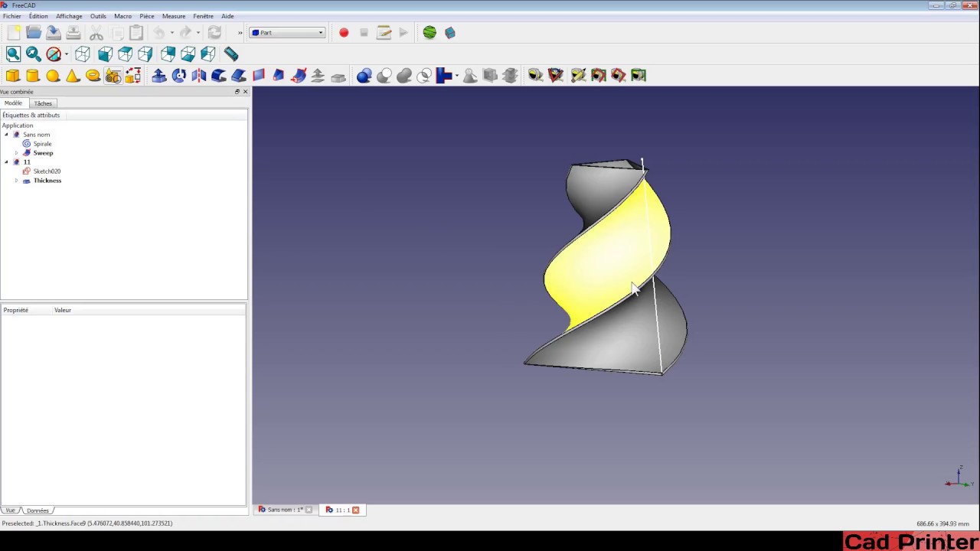This screenshot has width=980, height=551.
Task: Switch to the Tâches tab
Action: click(43, 103)
